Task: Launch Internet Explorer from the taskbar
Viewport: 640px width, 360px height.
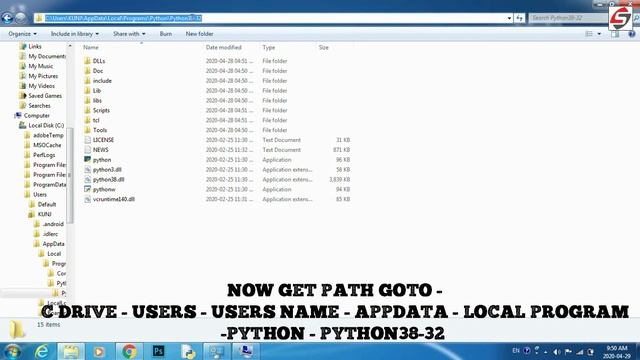Action: point(42,351)
